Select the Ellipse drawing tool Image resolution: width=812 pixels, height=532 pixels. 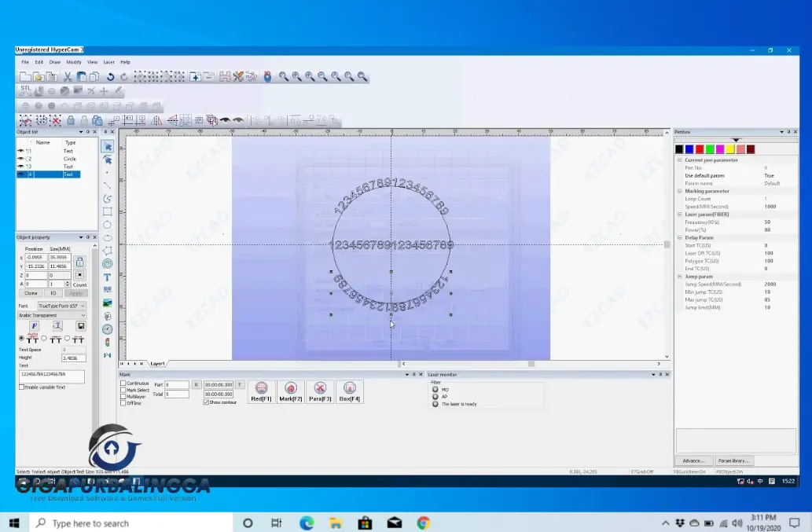click(107, 238)
